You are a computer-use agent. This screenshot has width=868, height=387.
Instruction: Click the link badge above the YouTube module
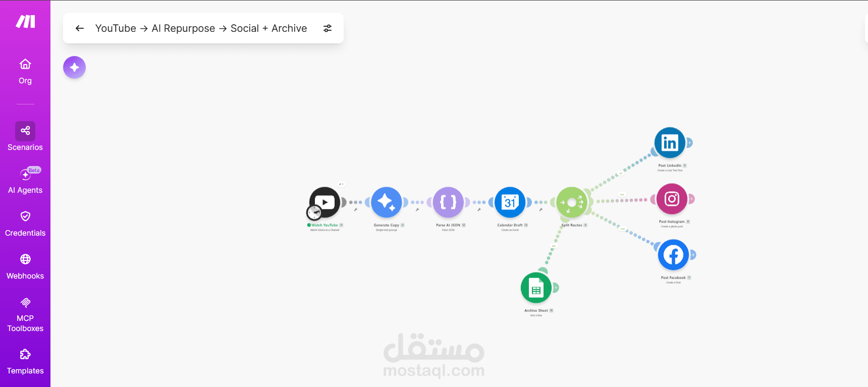click(x=341, y=184)
